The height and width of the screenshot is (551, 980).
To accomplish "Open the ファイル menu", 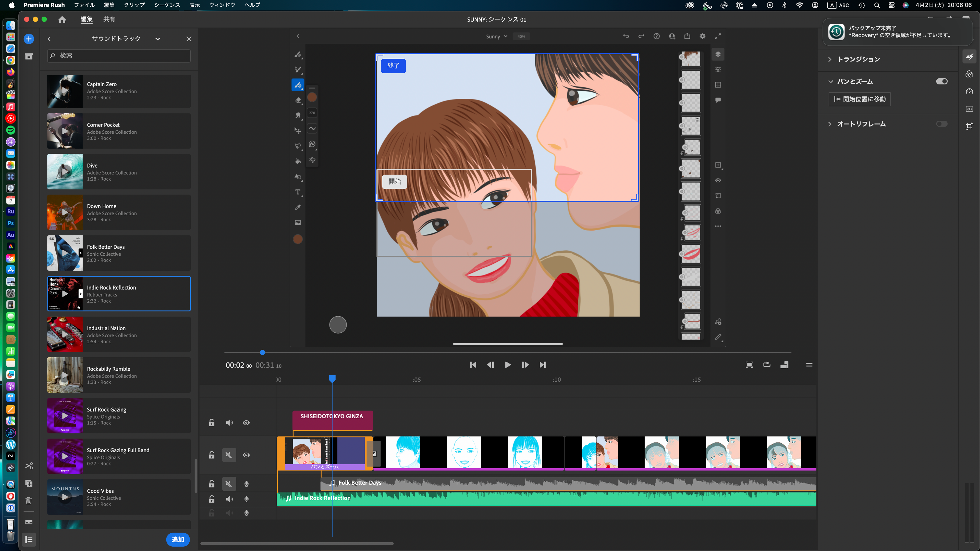I will click(x=84, y=5).
